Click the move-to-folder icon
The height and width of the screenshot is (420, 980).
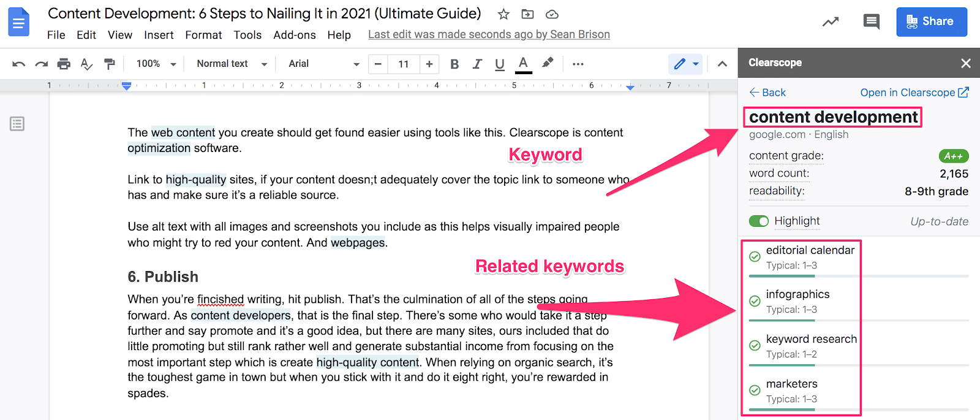pyautogui.click(x=527, y=14)
